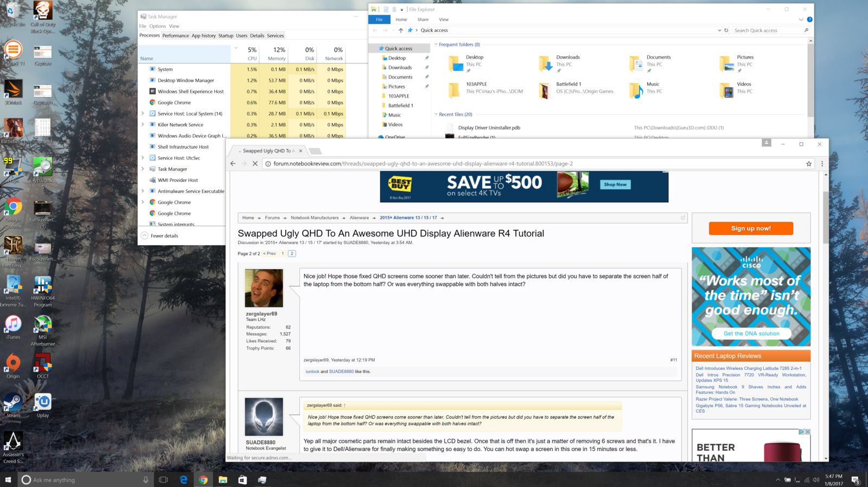
Task: Open Origin desktop shortcut
Action: tap(13, 366)
